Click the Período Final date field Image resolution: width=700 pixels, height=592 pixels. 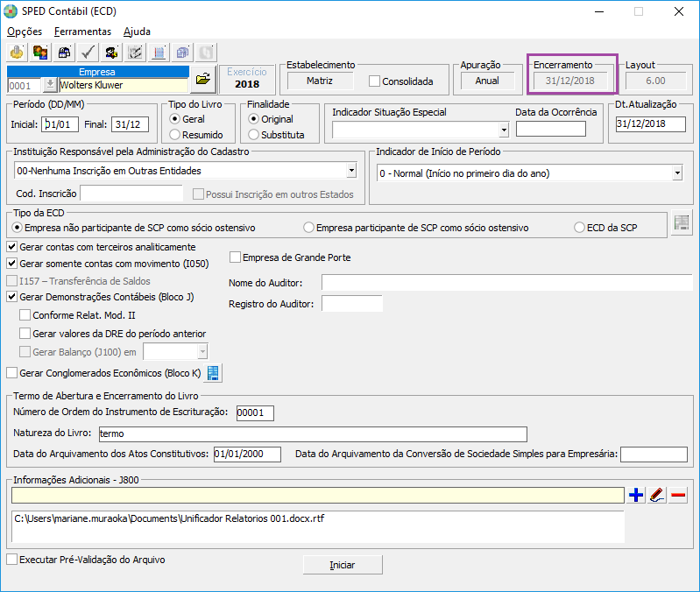click(x=130, y=124)
